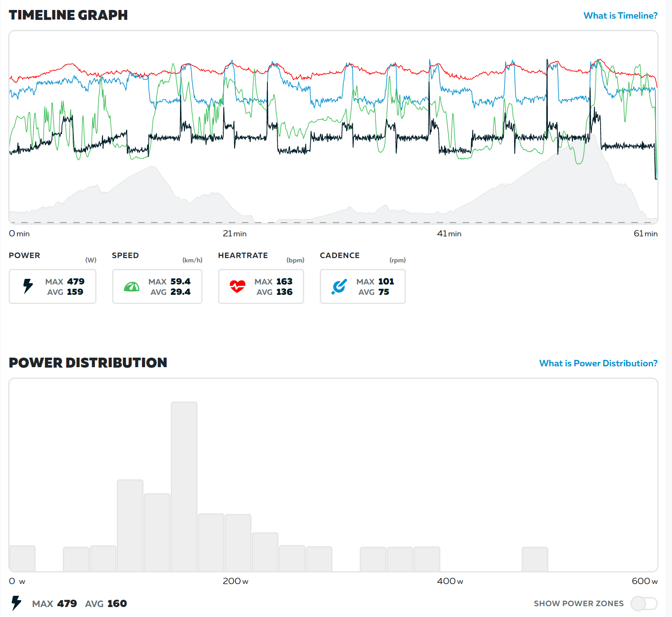The width and height of the screenshot is (672, 617).
Task: Toggle the Power MAX 479 stat card
Action: (x=52, y=286)
